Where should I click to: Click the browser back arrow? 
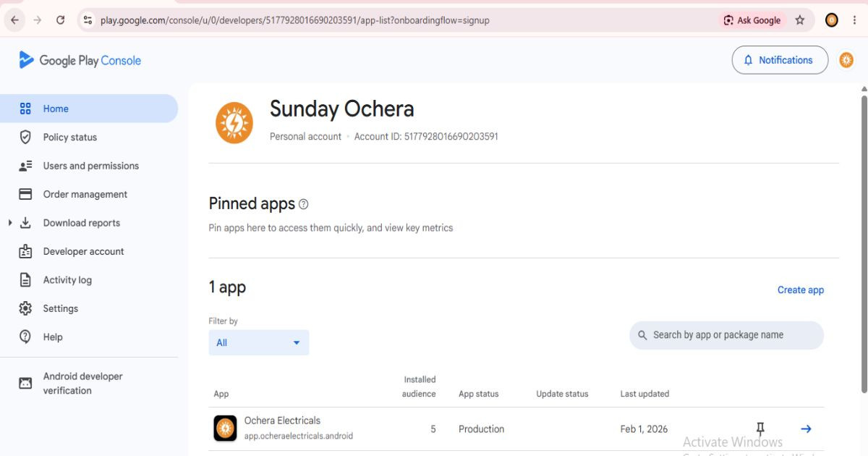coord(14,20)
